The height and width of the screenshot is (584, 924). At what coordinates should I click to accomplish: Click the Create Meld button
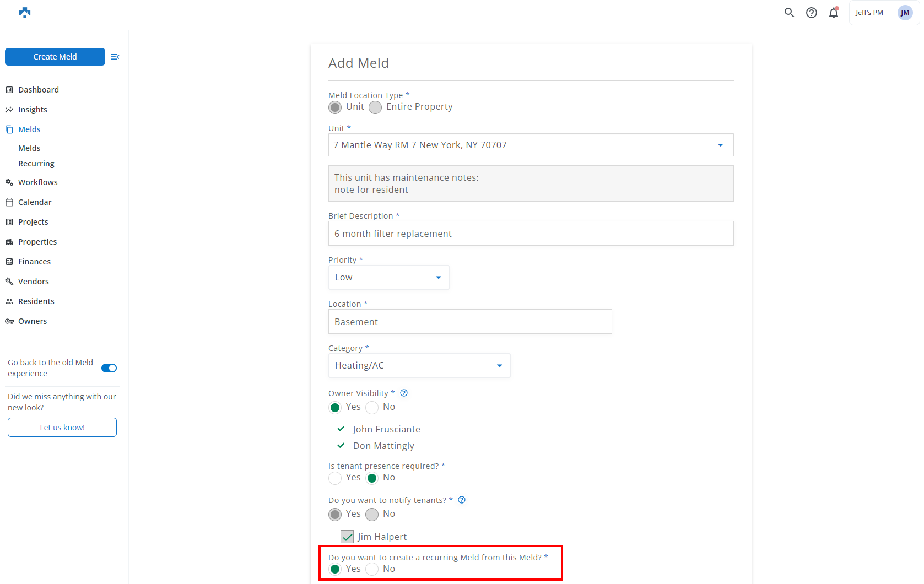tap(55, 57)
